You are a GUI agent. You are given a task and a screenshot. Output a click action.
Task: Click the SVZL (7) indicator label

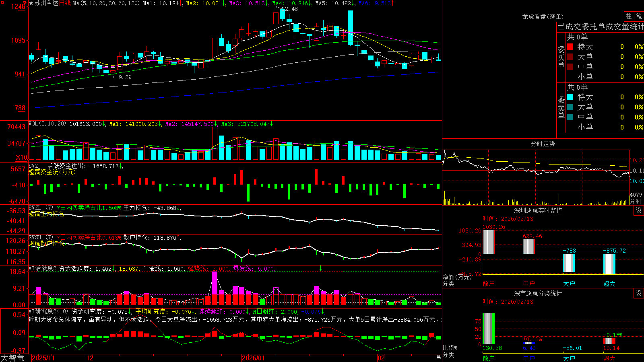(41, 208)
